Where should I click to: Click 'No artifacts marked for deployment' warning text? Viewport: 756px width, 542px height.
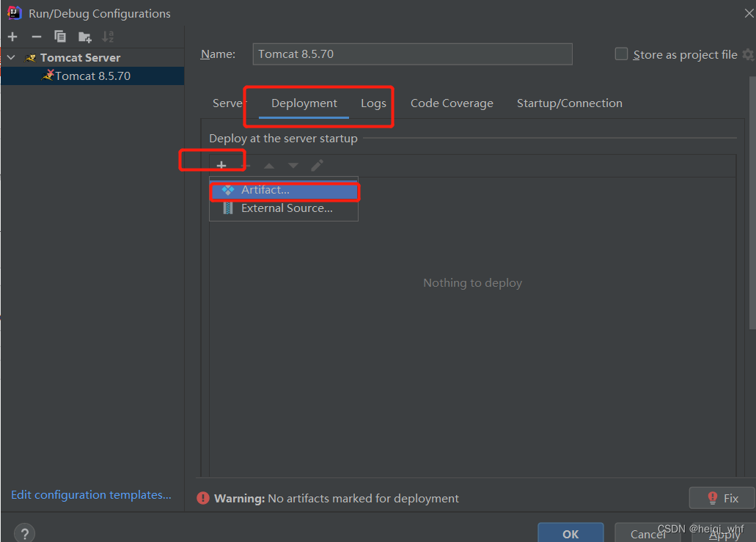tap(363, 498)
